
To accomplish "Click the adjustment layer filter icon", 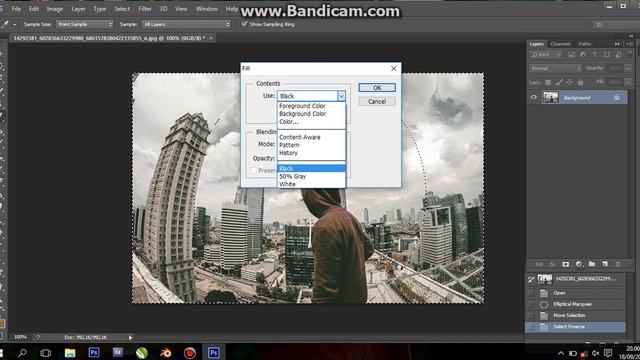I will (583, 55).
